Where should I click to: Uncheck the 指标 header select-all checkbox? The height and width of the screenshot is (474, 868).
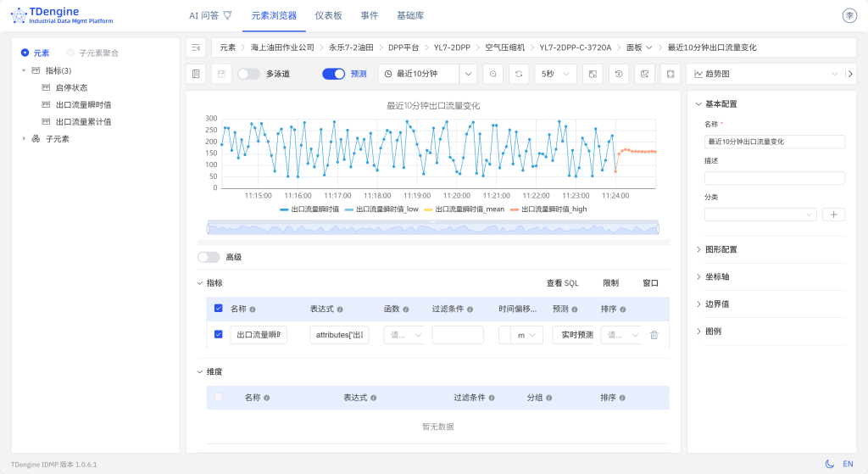pyautogui.click(x=218, y=309)
